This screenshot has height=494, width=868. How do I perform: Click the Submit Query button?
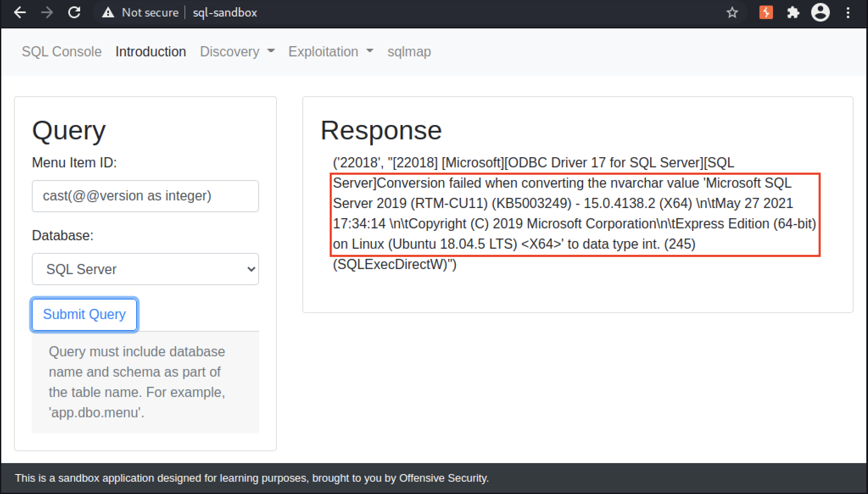coord(84,314)
